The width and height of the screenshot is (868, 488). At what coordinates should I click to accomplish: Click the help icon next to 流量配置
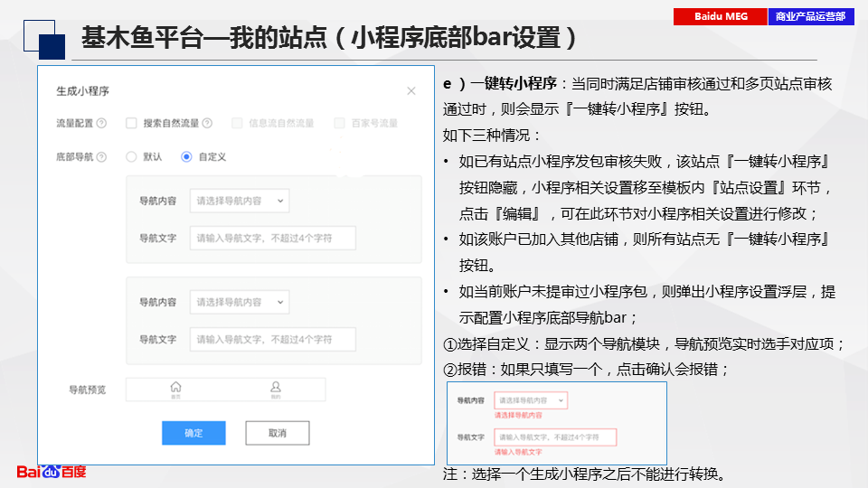[101, 124]
